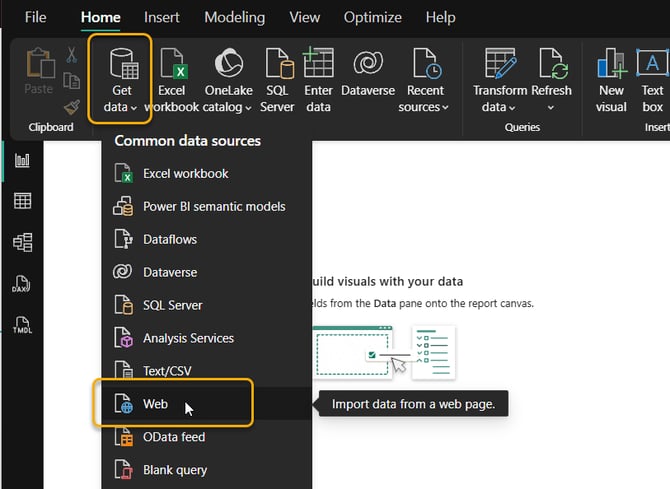Open Table view in left sidebar
This screenshot has height=489, width=670.
[x=22, y=201]
